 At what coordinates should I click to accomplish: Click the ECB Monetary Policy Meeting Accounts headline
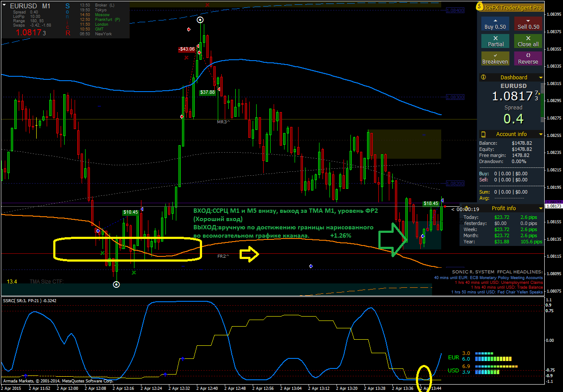pyautogui.click(x=488, y=277)
